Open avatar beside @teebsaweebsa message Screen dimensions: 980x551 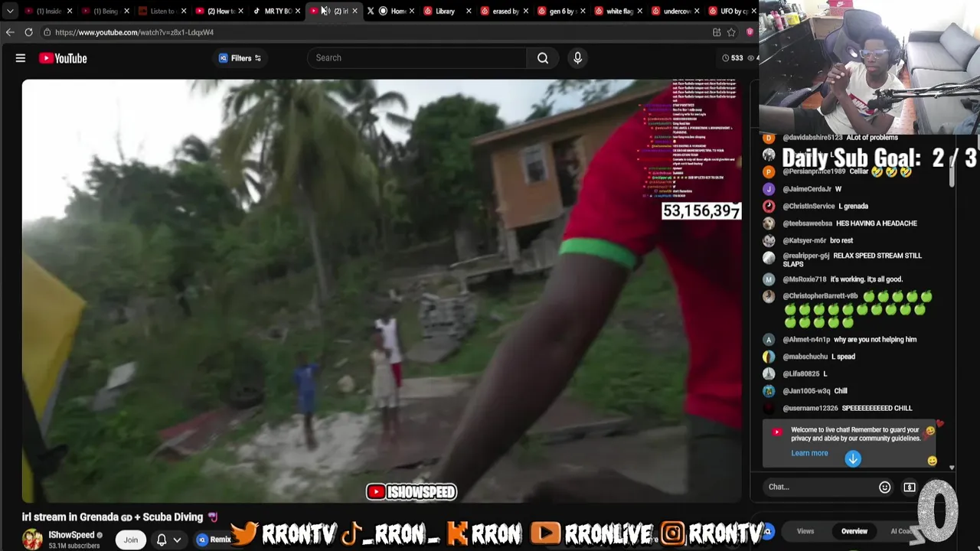click(769, 223)
